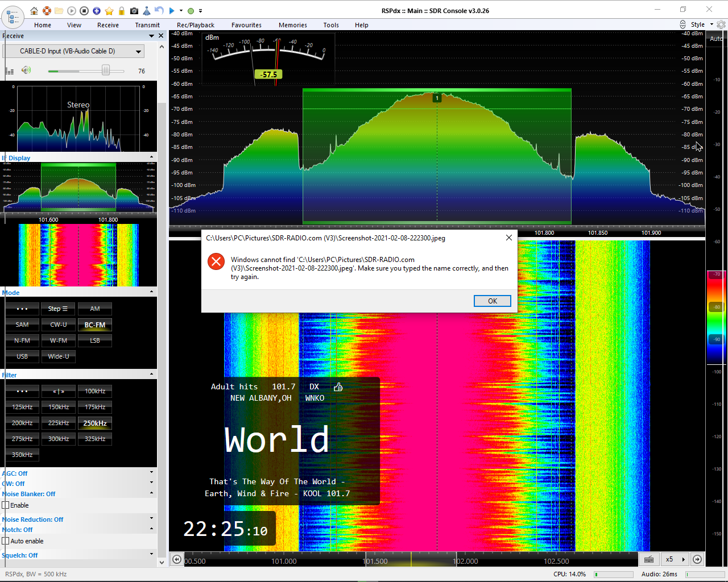The height and width of the screenshot is (582, 728).
Task: Enable the Noise Blanker checkbox
Action: (x=6, y=505)
